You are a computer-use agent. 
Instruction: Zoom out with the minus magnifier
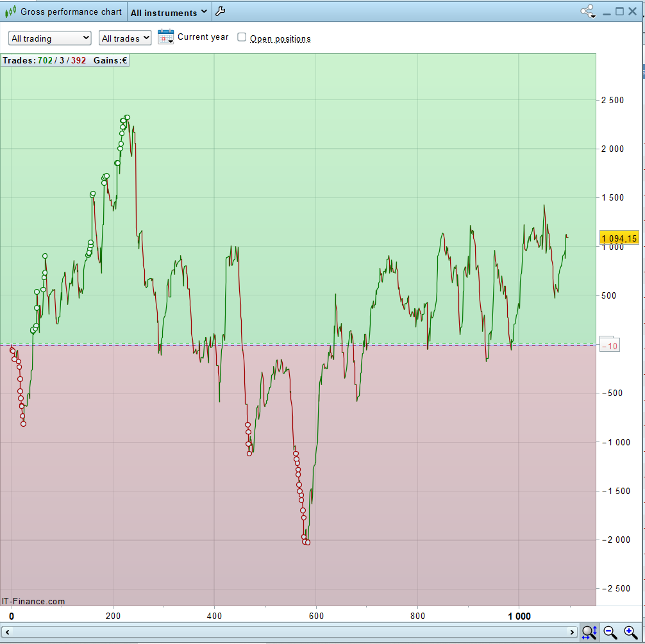pyautogui.click(x=610, y=632)
